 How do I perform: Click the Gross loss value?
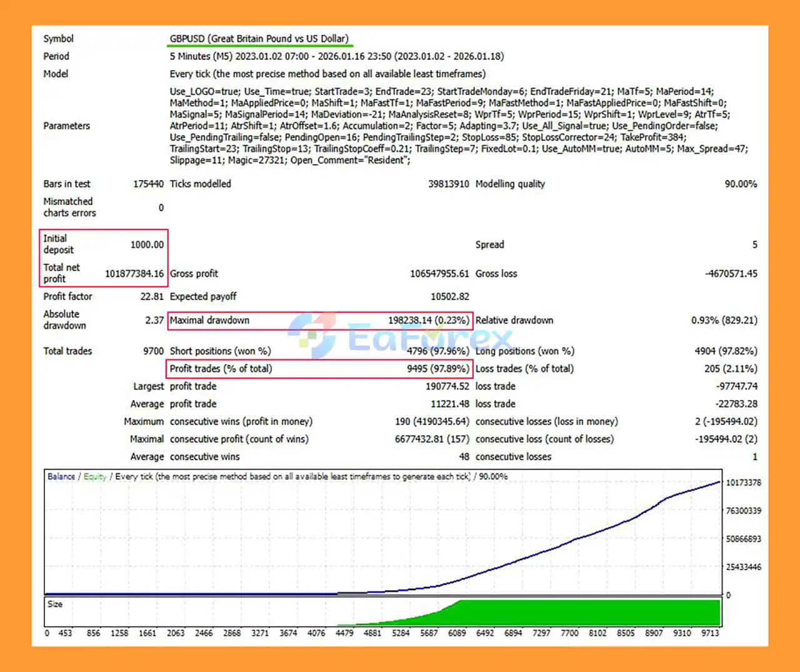tap(731, 274)
